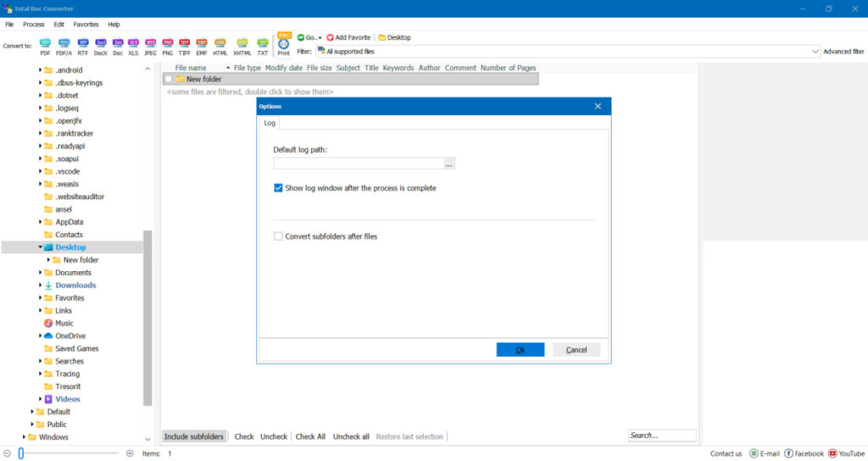The width and height of the screenshot is (868, 461).
Task: Select the Log tab in Options
Action: (x=270, y=123)
